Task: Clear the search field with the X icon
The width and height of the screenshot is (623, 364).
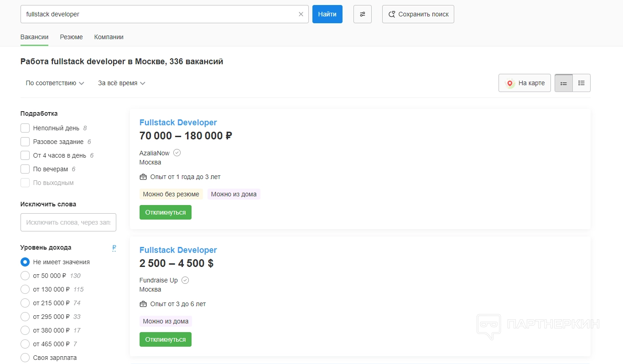Action: [x=301, y=14]
